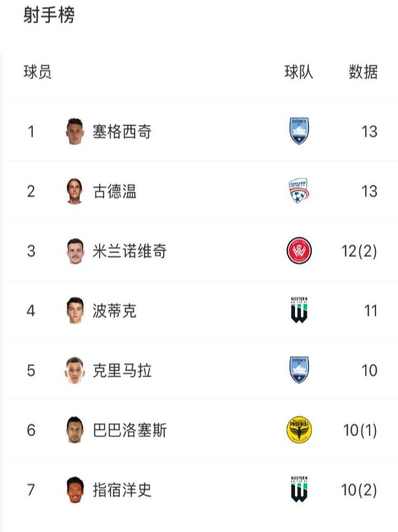Click Western United logo beside 指宿洋史
The image size is (398, 532).
(299, 489)
